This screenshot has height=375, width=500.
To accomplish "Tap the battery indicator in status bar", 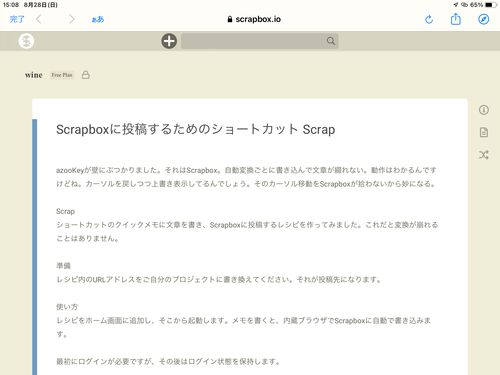I will [x=491, y=5].
